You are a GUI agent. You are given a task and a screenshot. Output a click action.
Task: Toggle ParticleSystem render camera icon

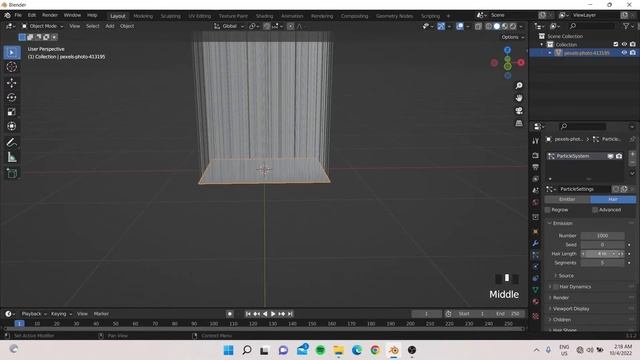coord(619,156)
